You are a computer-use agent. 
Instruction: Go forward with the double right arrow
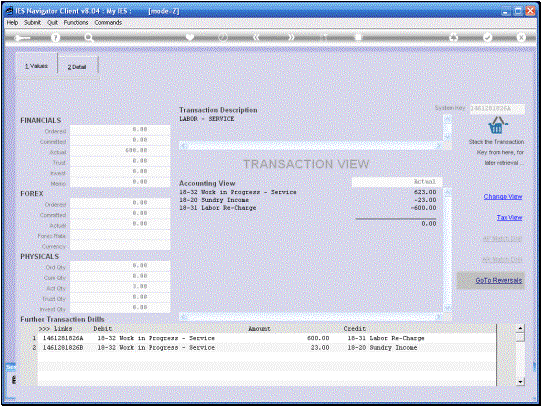291,37
